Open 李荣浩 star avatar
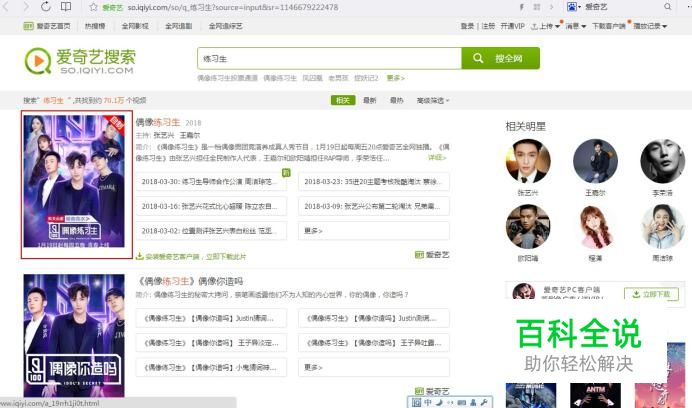This screenshot has width=692, height=408. [x=662, y=161]
